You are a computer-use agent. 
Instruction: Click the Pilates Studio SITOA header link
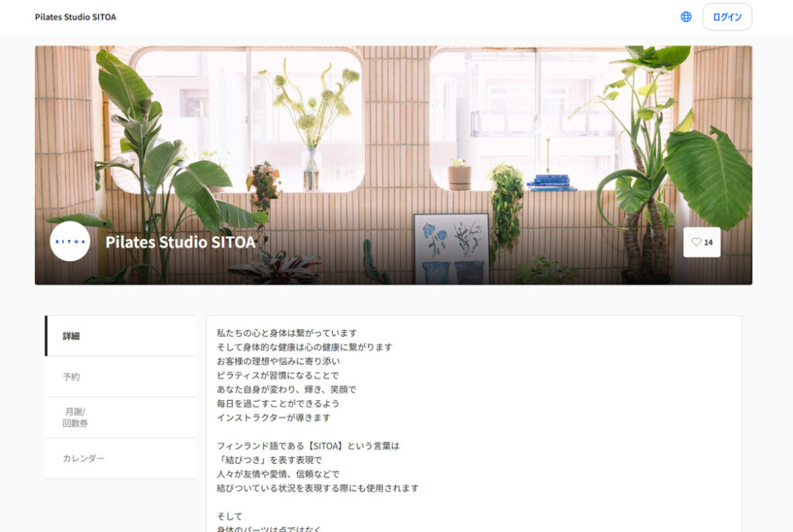(x=75, y=17)
